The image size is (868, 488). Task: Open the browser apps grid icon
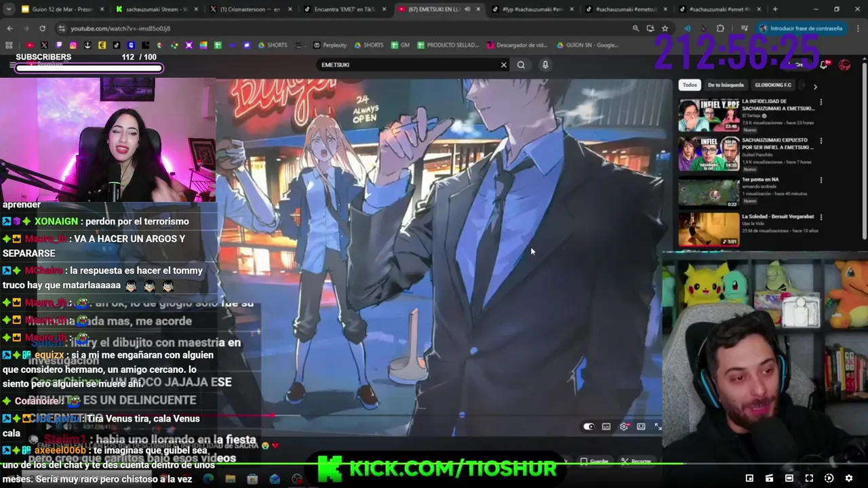coord(9,45)
